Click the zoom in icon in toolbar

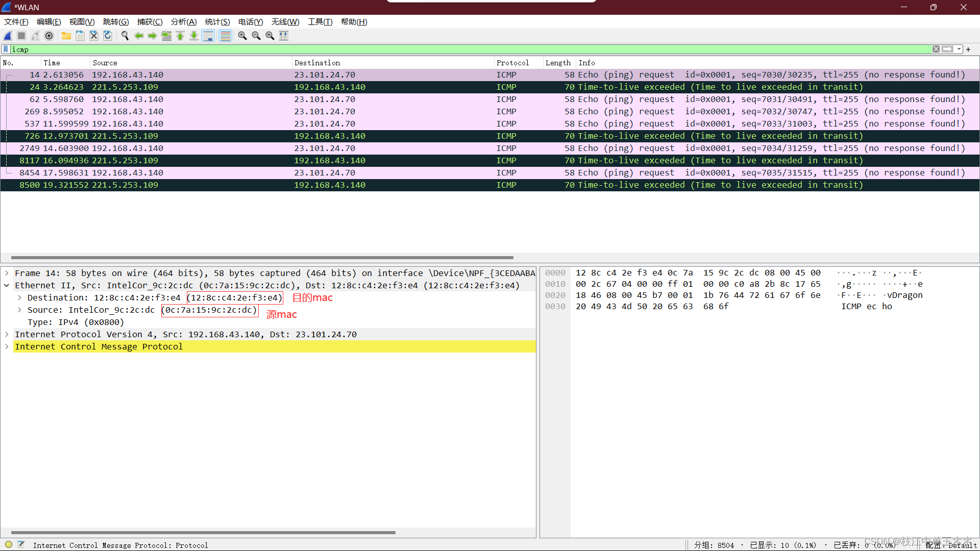pyautogui.click(x=242, y=36)
